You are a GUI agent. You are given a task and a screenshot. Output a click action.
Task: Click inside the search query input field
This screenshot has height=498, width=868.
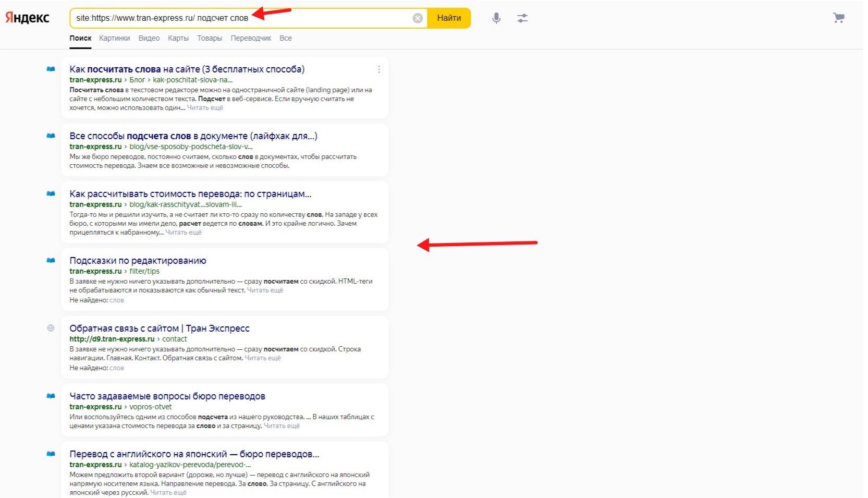click(242, 18)
